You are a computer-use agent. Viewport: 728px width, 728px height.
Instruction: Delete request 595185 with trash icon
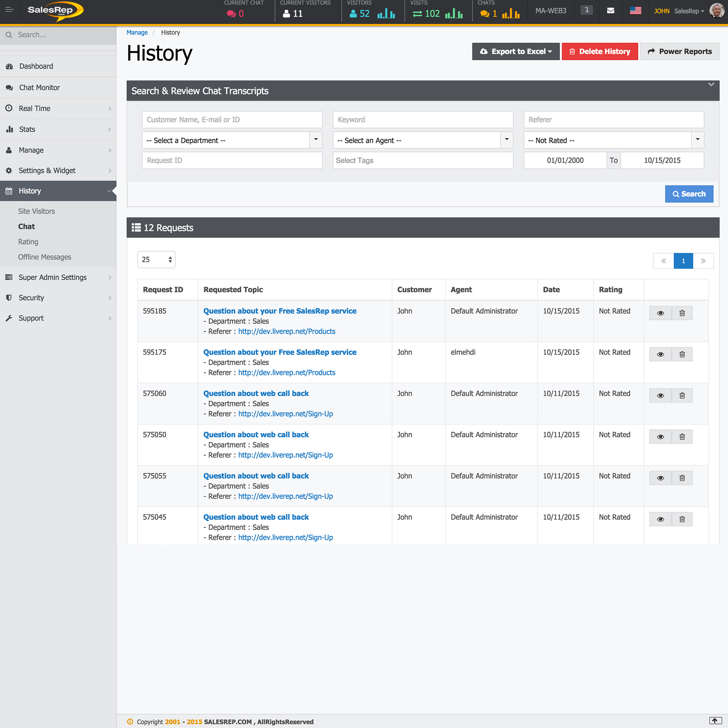682,313
